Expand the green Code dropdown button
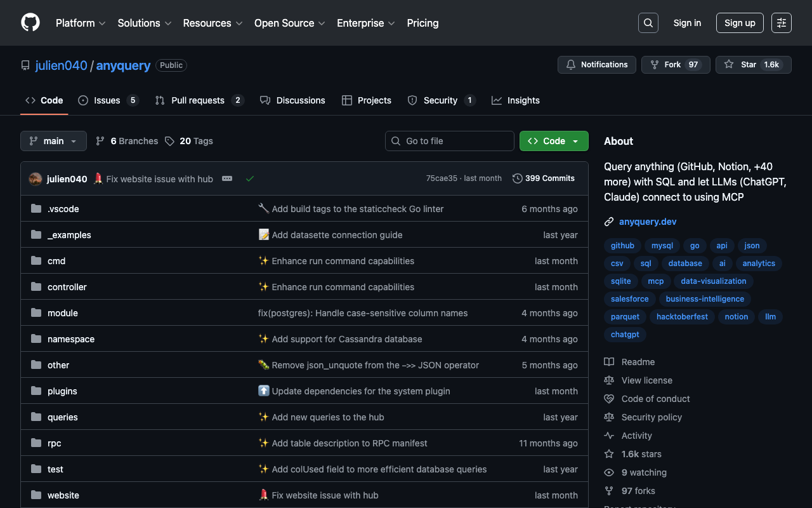 554,141
